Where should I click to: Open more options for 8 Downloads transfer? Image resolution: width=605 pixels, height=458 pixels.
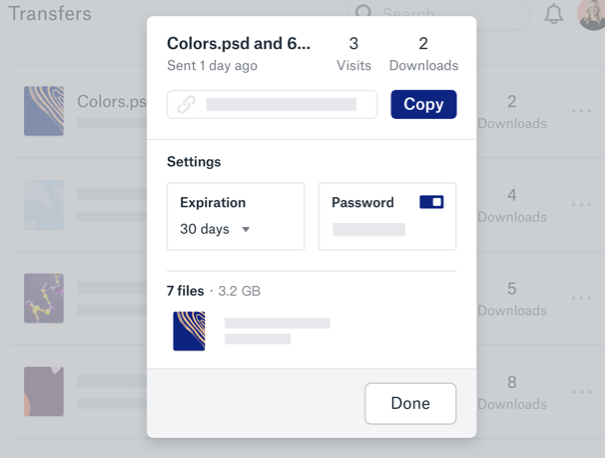[x=582, y=391]
